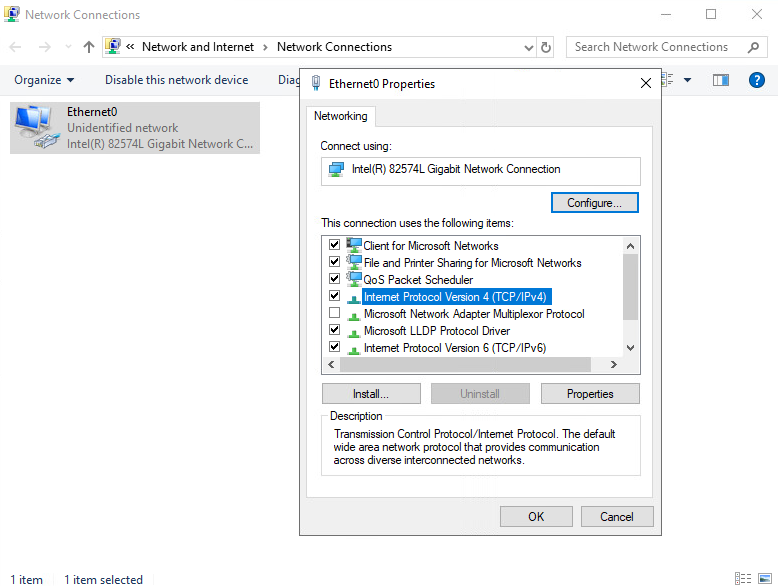
Task: Click the Ethernet0 connection name
Action: pyautogui.click(x=92, y=112)
